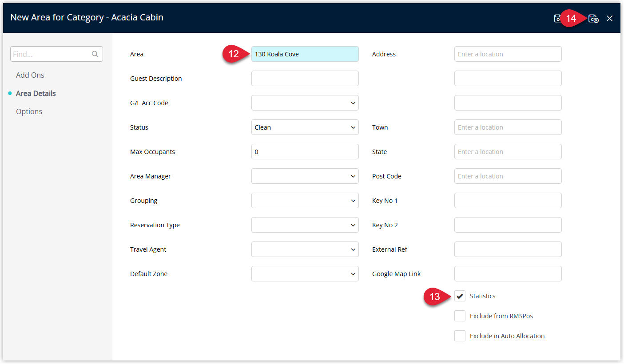Click the Save disk icon in header
The width and height of the screenshot is (624, 364).
click(x=557, y=19)
